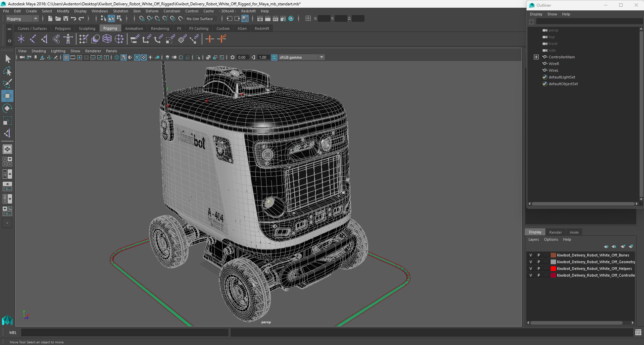Toggle visibility V of Controllers layer
This screenshot has height=345, width=644.
pos(531,276)
